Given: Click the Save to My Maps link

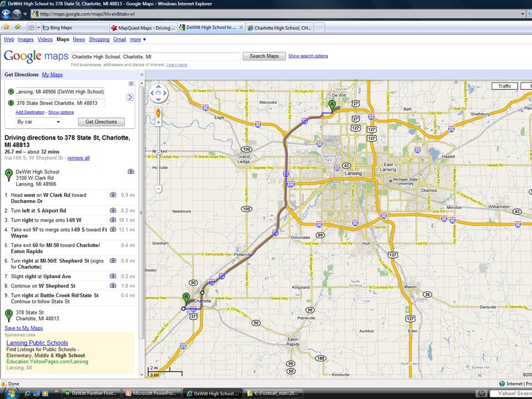Looking at the screenshot, I should [x=23, y=328].
